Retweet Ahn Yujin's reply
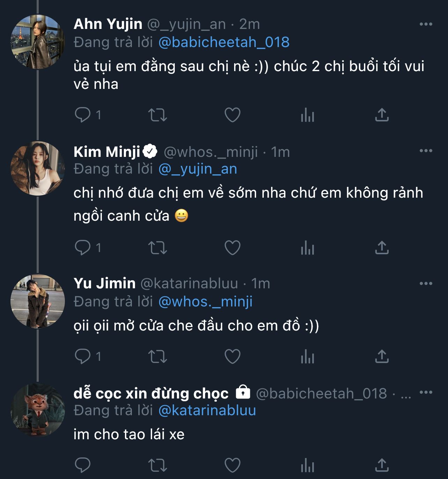 pos(158,115)
